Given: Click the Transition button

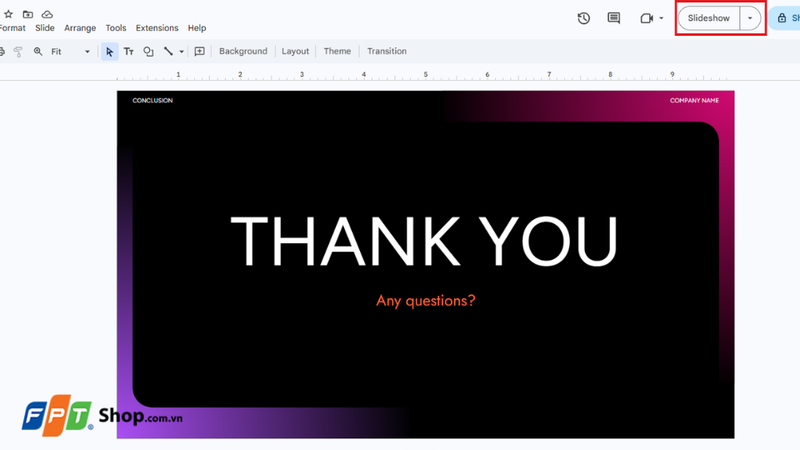Looking at the screenshot, I should [387, 52].
